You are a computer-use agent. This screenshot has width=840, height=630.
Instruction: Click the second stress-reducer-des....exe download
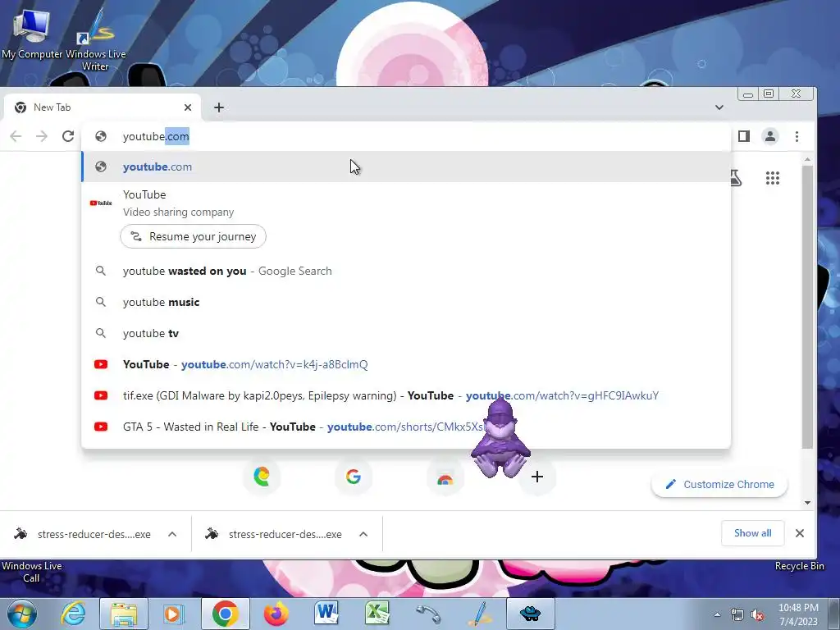point(274,534)
